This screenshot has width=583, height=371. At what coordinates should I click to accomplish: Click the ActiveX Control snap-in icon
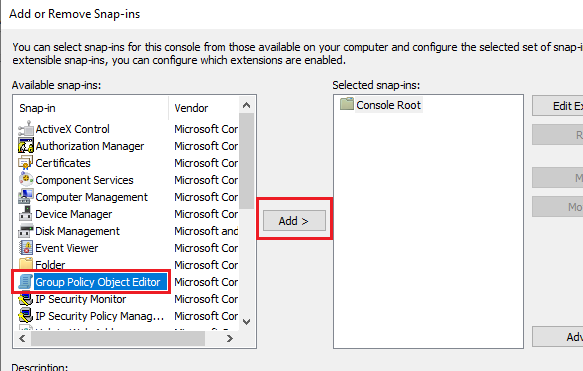26,129
